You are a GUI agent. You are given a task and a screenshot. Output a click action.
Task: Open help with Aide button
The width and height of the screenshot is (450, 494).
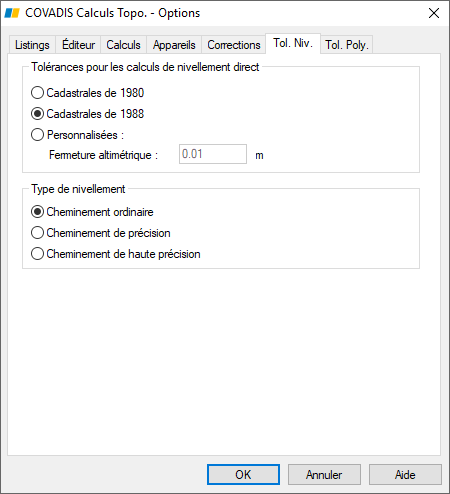pyautogui.click(x=405, y=474)
